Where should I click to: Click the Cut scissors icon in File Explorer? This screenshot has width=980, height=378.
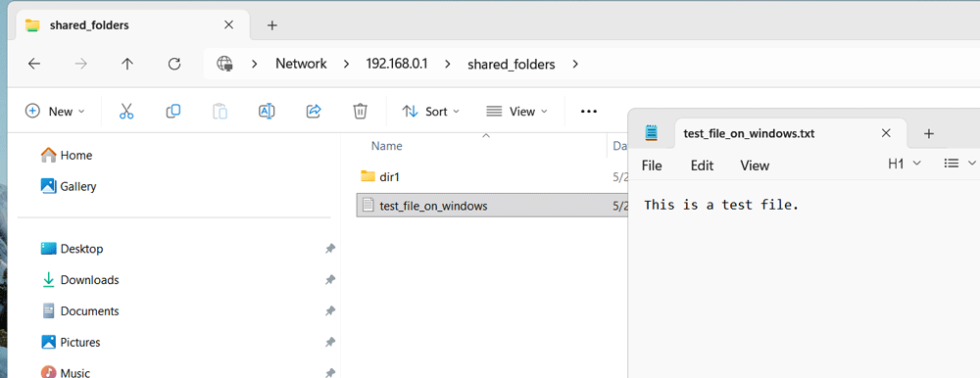point(126,112)
